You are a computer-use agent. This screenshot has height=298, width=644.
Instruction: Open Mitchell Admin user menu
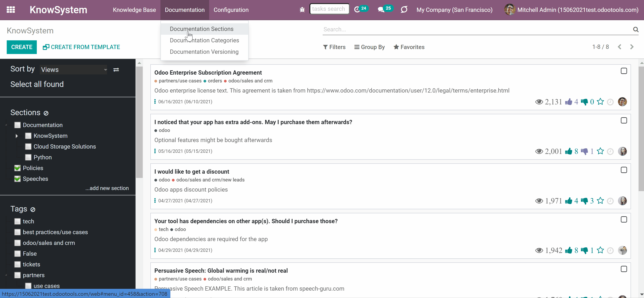(571, 10)
